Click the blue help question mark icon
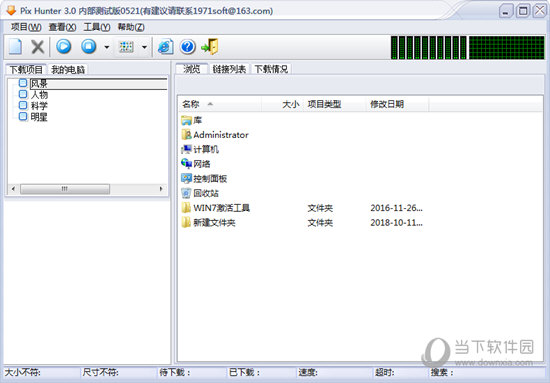This screenshot has width=550, height=383. click(x=188, y=46)
